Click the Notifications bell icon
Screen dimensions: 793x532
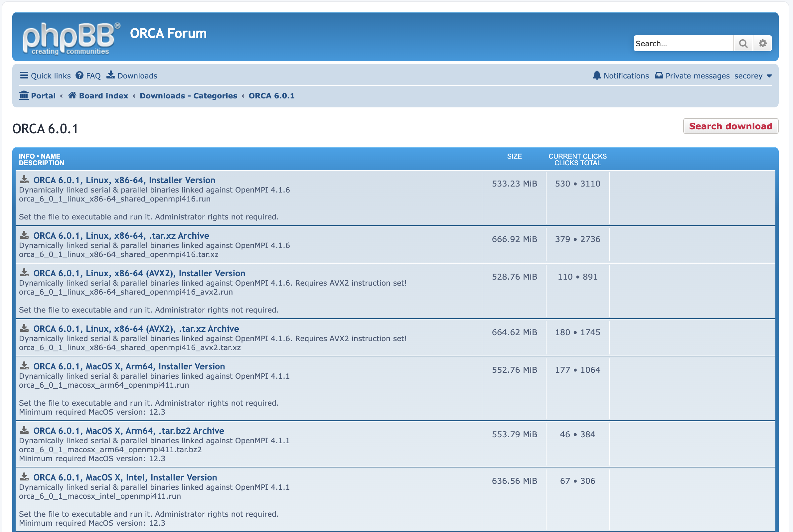point(596,75)
